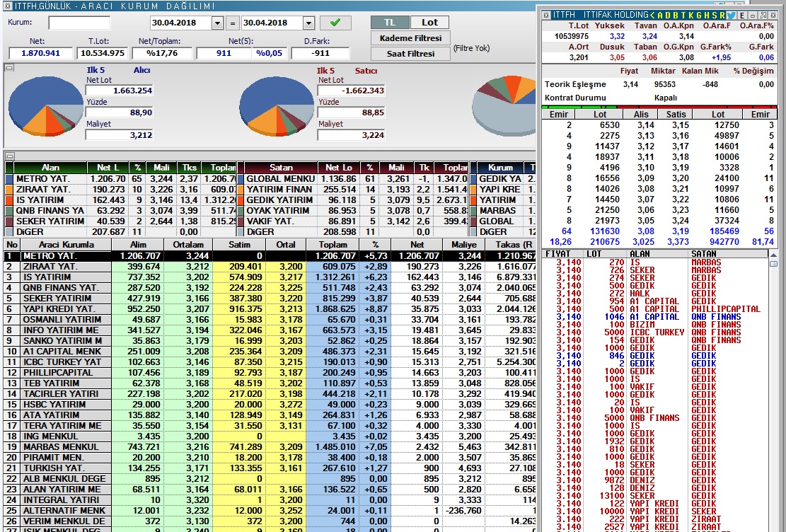This screenshot has height=532, width=786.
Task: Open Kademe Filtresi
Action: click(x=410, y=38)
